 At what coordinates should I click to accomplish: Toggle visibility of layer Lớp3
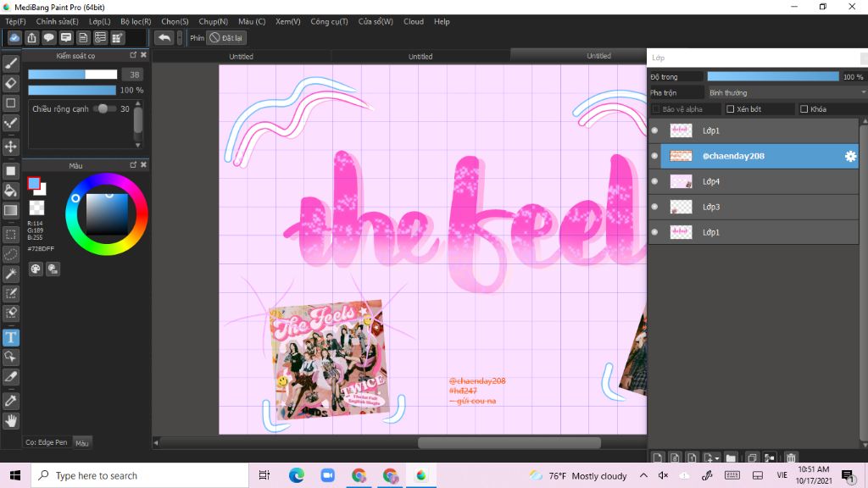pyautogui.click(x=654, y=207)
